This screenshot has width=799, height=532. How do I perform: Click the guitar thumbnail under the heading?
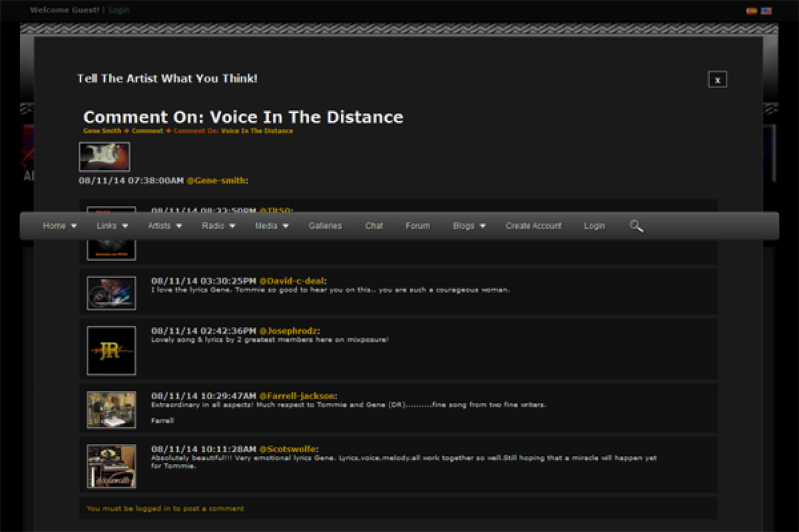tap(104, 157)
